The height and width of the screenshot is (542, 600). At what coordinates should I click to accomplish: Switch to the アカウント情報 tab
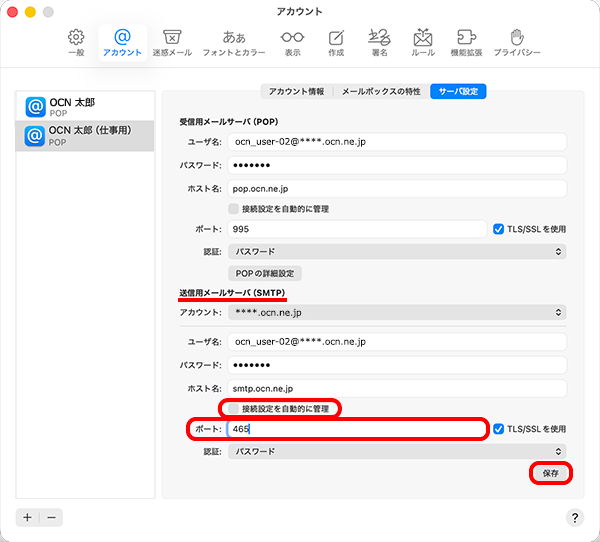[x=296, y=91]
